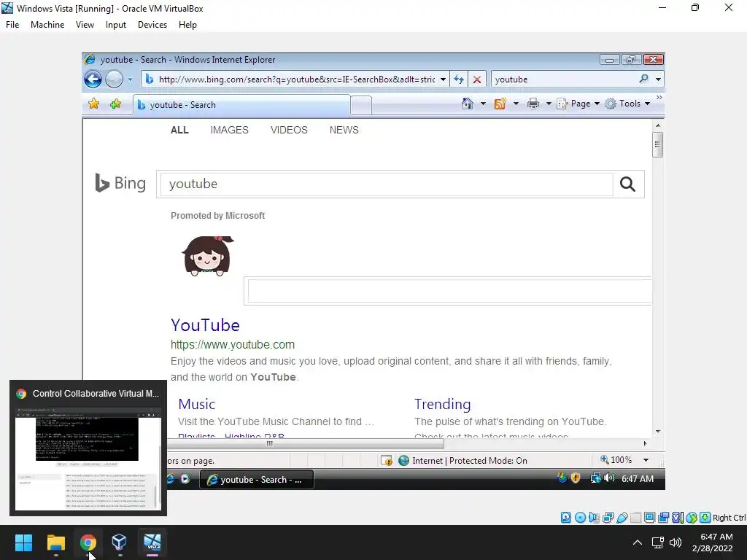The width and height of the screenshot is (747, 560).
Task: Click Vista taskbar 'youtube - Search' button
Action: click(x=257, y=480)
